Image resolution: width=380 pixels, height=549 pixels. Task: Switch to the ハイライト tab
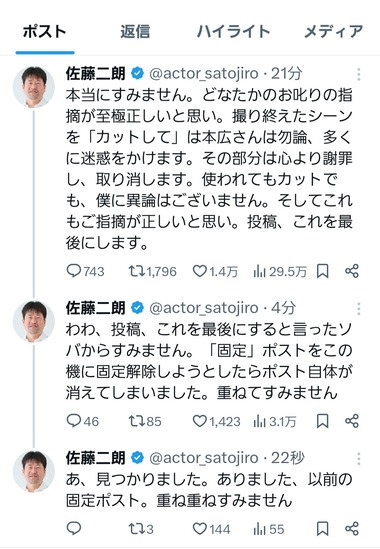tap(233, 32)
